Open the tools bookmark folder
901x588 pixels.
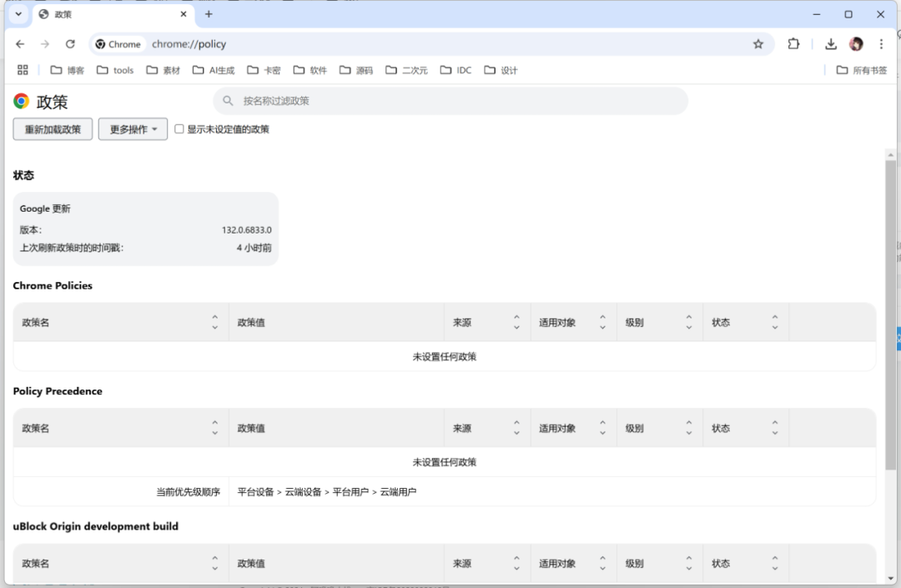click(x=115, y=70)
